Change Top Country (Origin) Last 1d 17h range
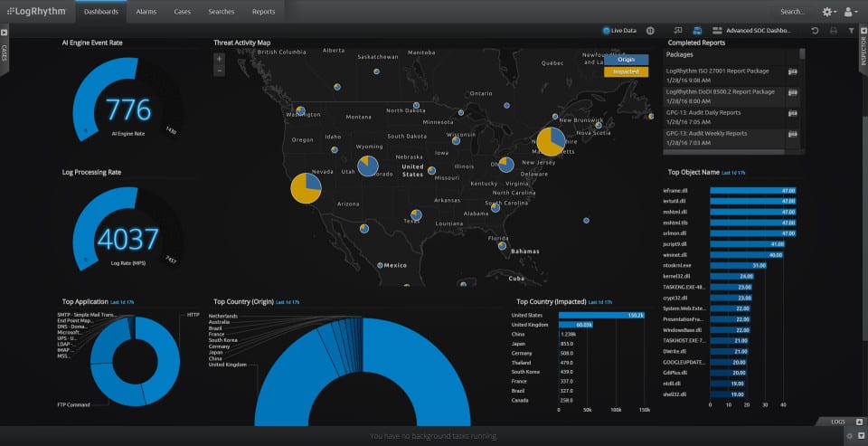This screenshot has height=446, width=868. click(288, 302)
